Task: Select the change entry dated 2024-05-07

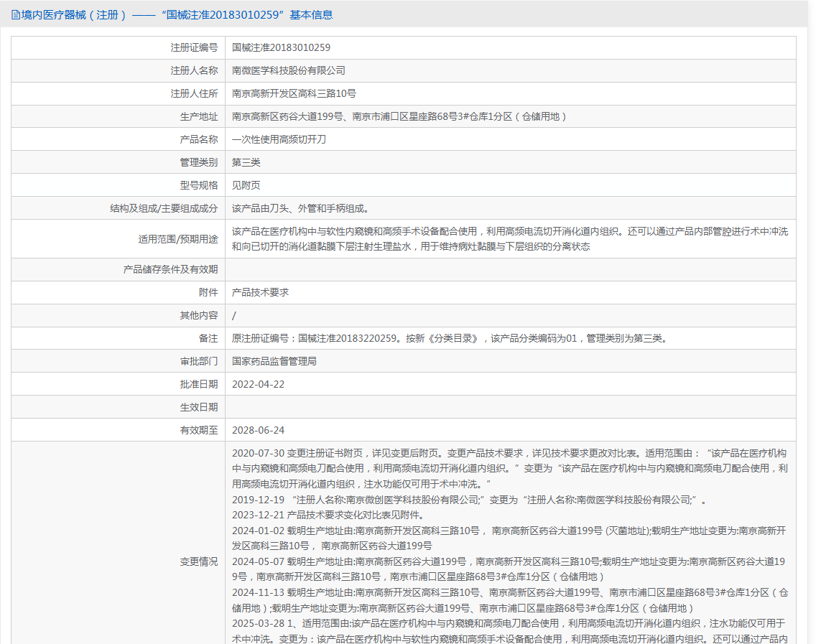Action: tap(509, 569)
